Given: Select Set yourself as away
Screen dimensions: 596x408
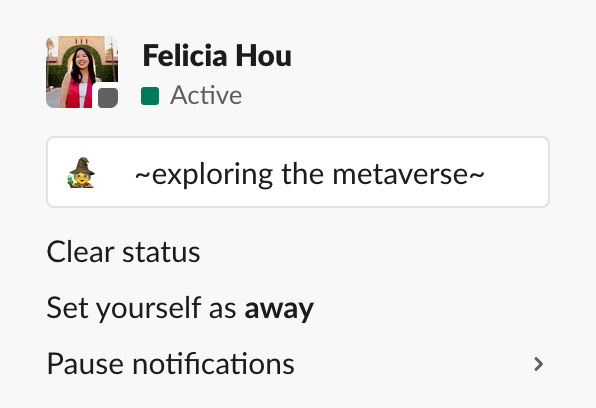Looking at the screenshot, I should pyautogui.click(x=180, y=308).
